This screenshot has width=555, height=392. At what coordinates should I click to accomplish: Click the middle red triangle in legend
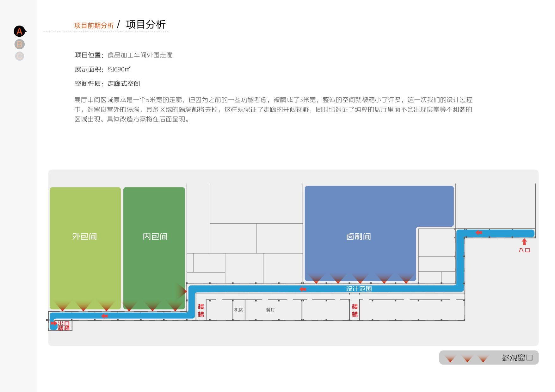tap(467, 358)
